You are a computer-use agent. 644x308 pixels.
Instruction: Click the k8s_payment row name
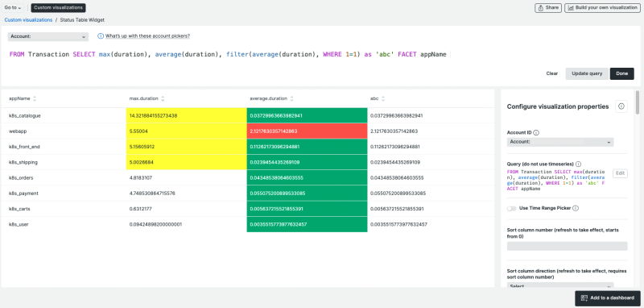(x=23, y=194)
